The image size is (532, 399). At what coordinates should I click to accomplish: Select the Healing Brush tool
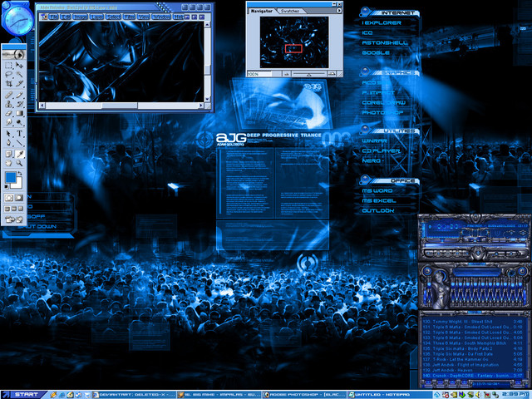(x=8, y=95)
